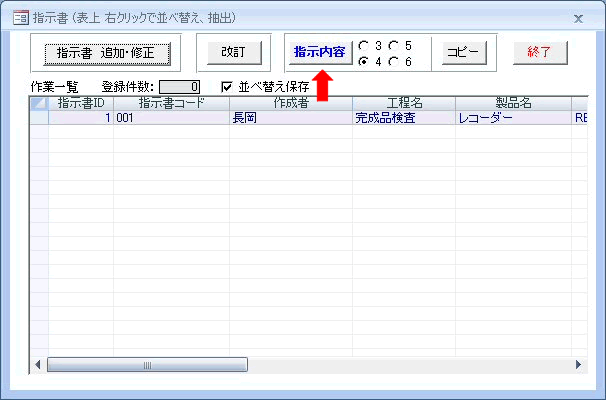
Task: Click the 製品名 column header
Action: 514,103
